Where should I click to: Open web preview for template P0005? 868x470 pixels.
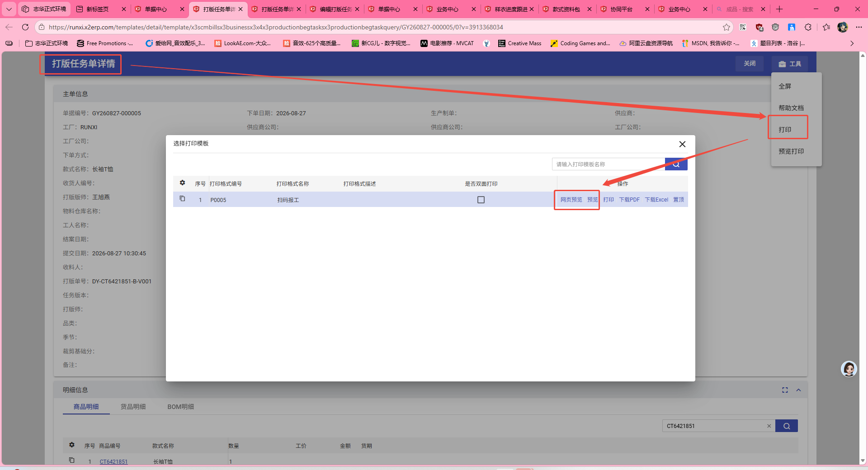point(571,200)
